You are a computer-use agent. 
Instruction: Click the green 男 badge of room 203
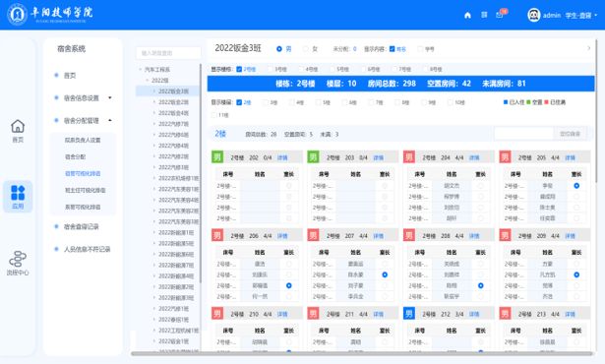(x=313, y=157)
